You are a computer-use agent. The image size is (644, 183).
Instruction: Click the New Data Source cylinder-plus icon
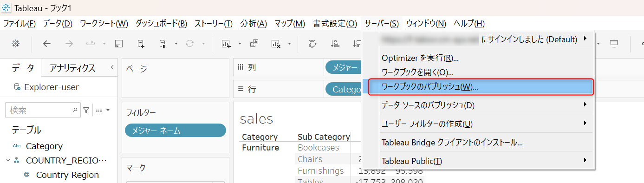click(x=141, y=44)
